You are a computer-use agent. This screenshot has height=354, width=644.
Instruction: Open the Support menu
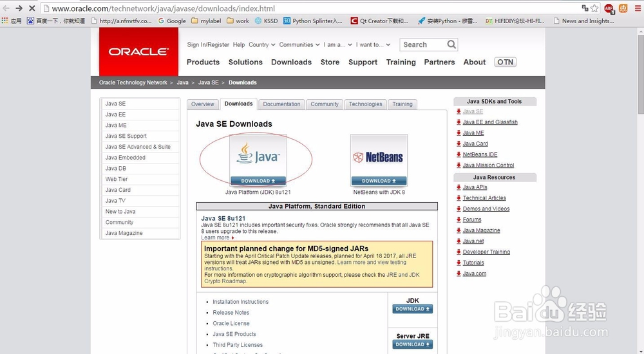click(x=363, y=62)
